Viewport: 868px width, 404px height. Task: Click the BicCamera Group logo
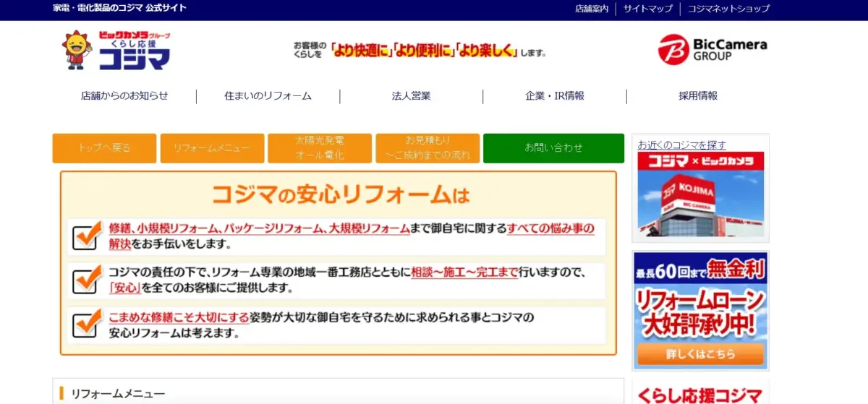pyautogui.click(x=712, y=49)
